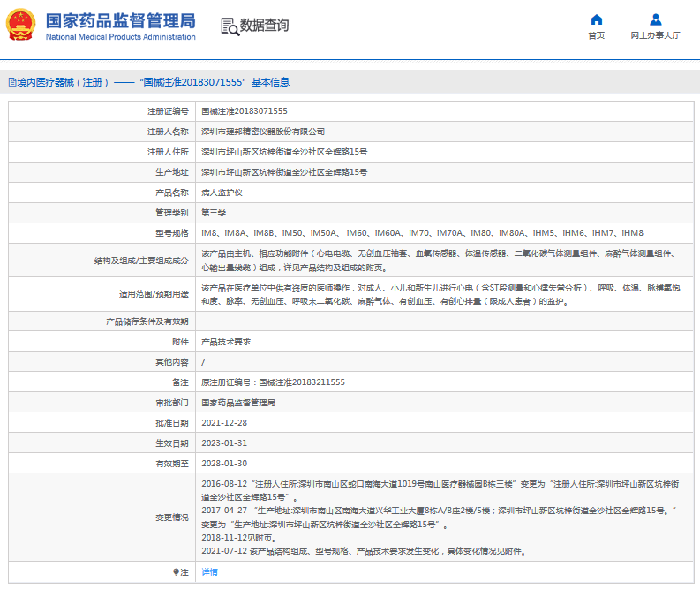Click the marker icon beside 注
This screenshot has height=590, width=700.
point(176,572)
